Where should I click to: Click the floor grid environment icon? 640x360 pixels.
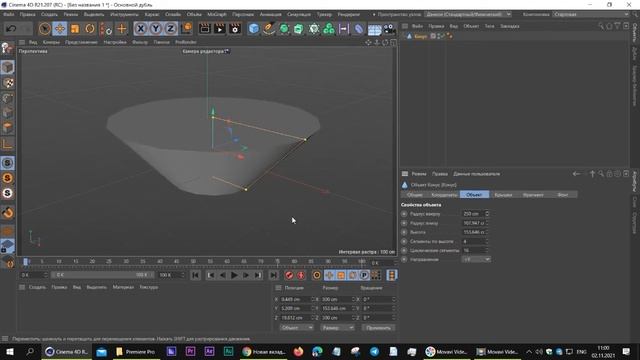374,29
